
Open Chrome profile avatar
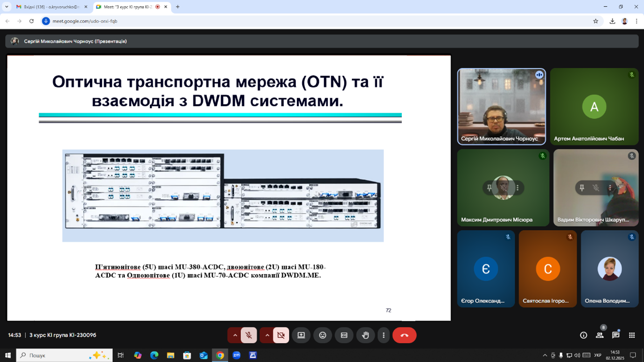pyautogui.click(x=625, y=21)
